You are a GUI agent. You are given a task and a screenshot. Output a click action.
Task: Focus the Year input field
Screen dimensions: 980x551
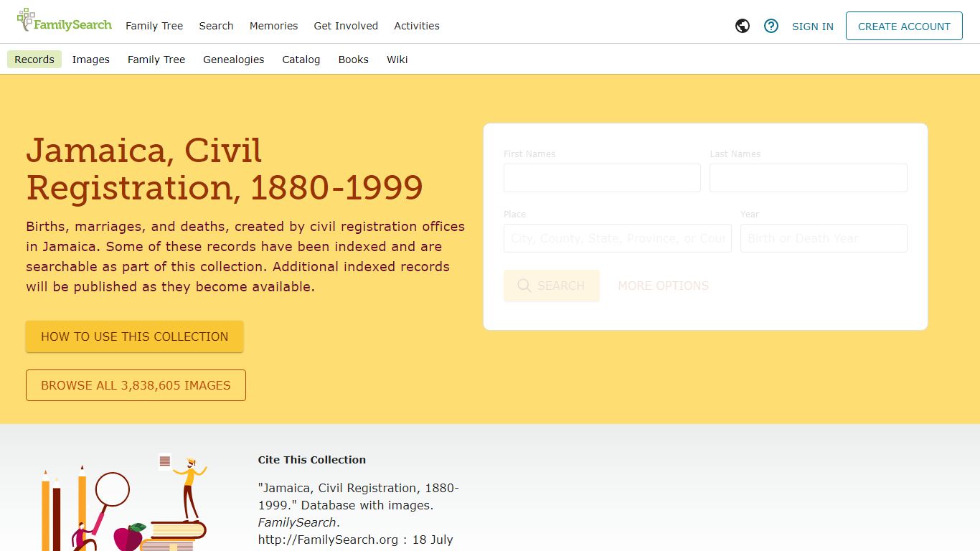tap(824, 238)
